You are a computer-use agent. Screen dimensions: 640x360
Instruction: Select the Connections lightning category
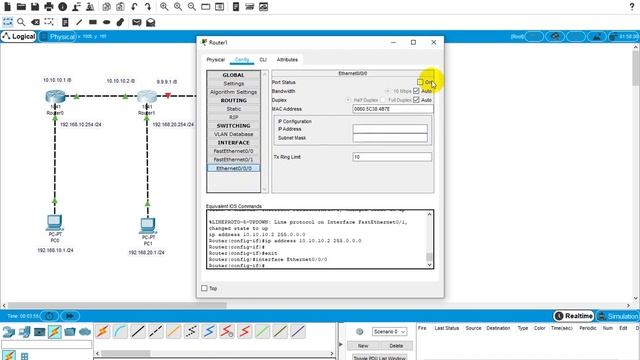pos(55,331)
